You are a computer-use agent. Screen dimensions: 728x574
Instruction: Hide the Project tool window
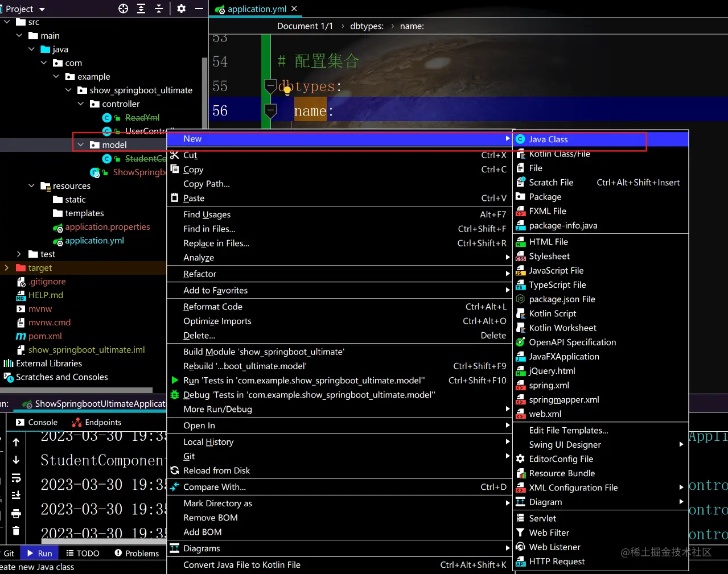coord(199,9)
